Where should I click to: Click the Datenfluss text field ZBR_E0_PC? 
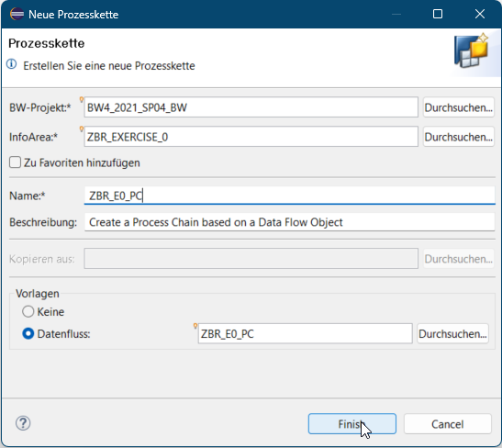pos(305,333)
